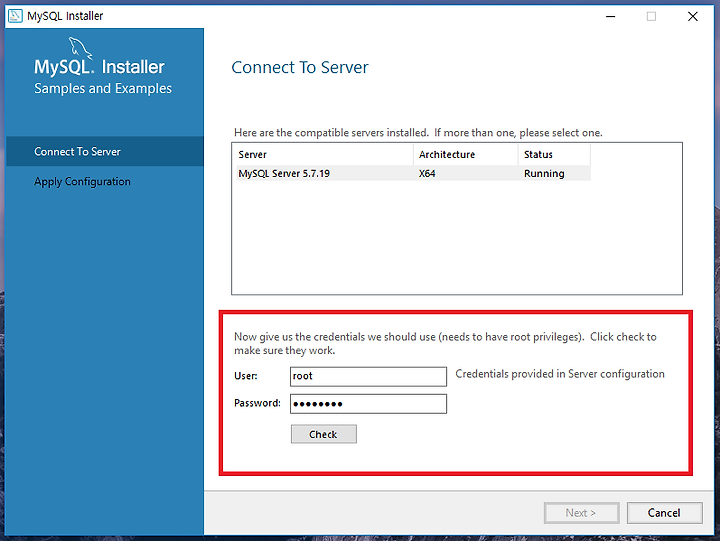This screenshot has height=541, width=720.
Task: Click the MySQL dolphin logo
Action: point(80,48)
